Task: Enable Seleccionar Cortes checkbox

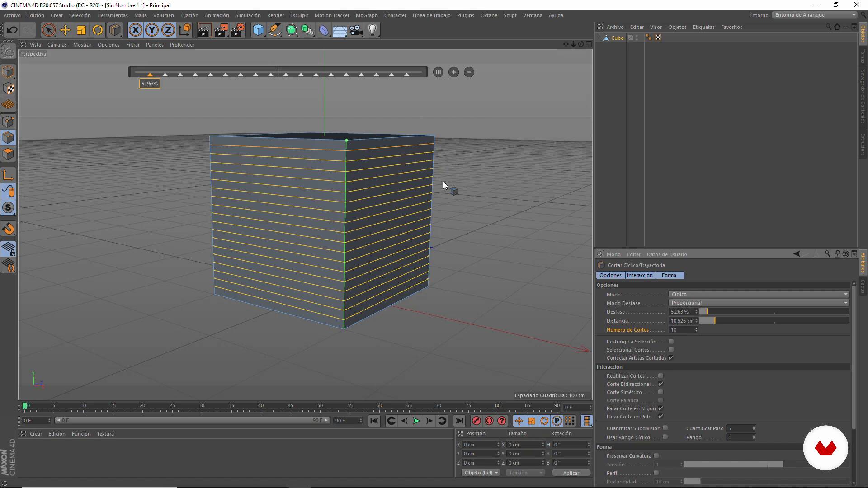Action: pos(671,350)
